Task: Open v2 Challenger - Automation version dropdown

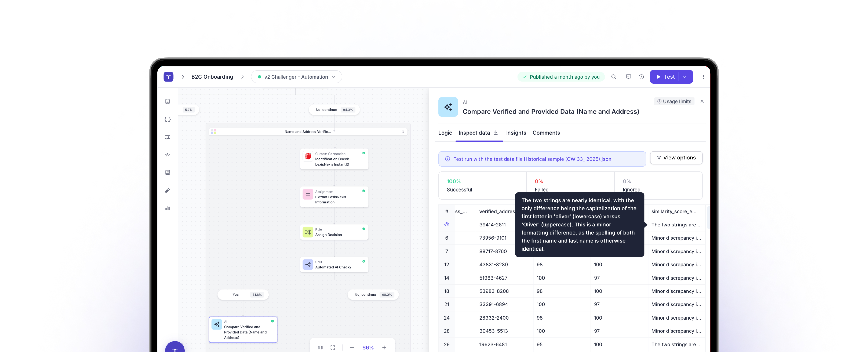Action: [296, 77]
